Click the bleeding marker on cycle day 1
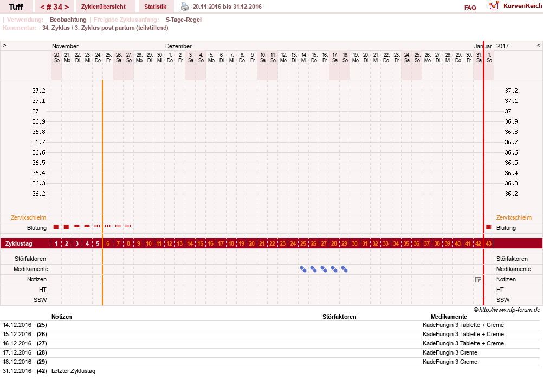The height and width of the screenshot is (392, 543). tap(56, 227)
